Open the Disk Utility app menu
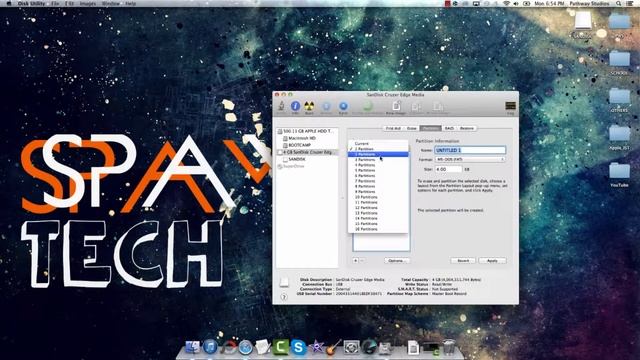Viewport: 640px width, 360px height. [x=31, y=3]
